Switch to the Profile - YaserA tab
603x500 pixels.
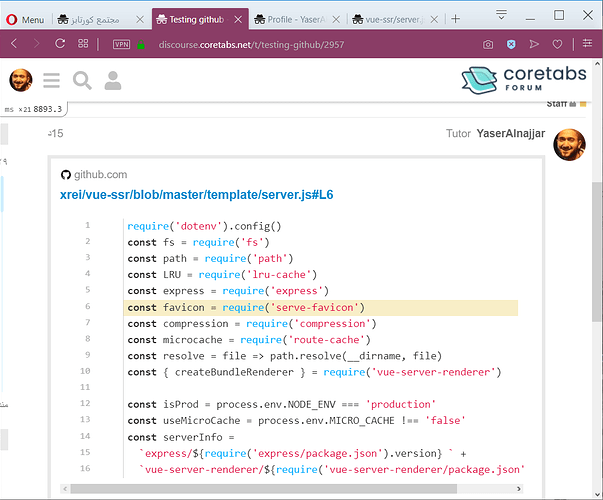[x=297, y=19]
